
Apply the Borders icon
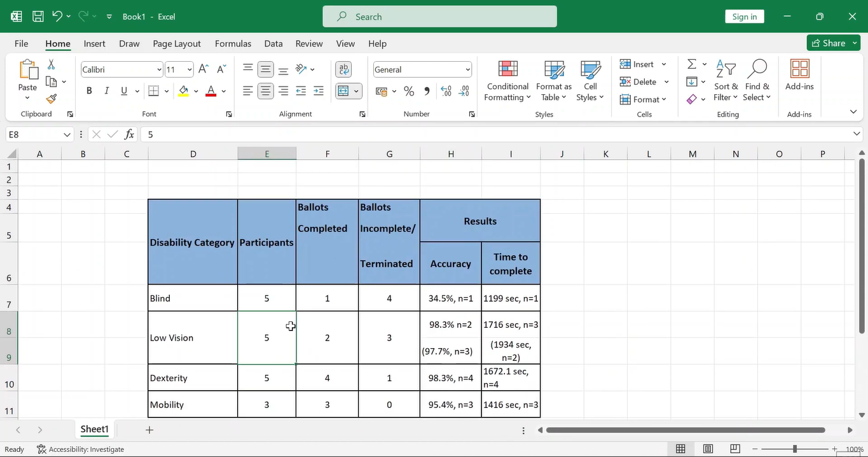153,91
